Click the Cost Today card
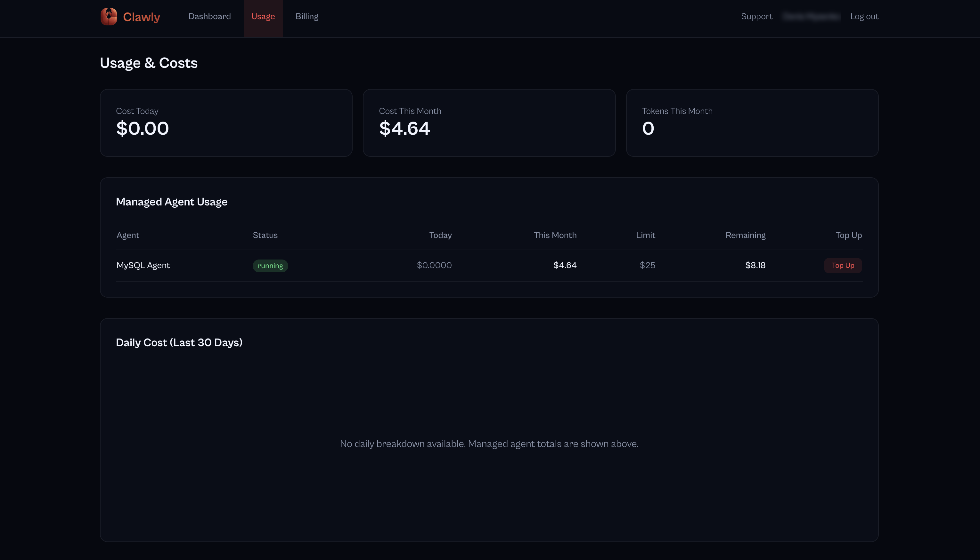The width and height of the screenshot is (980, 560). pos(226,123)
